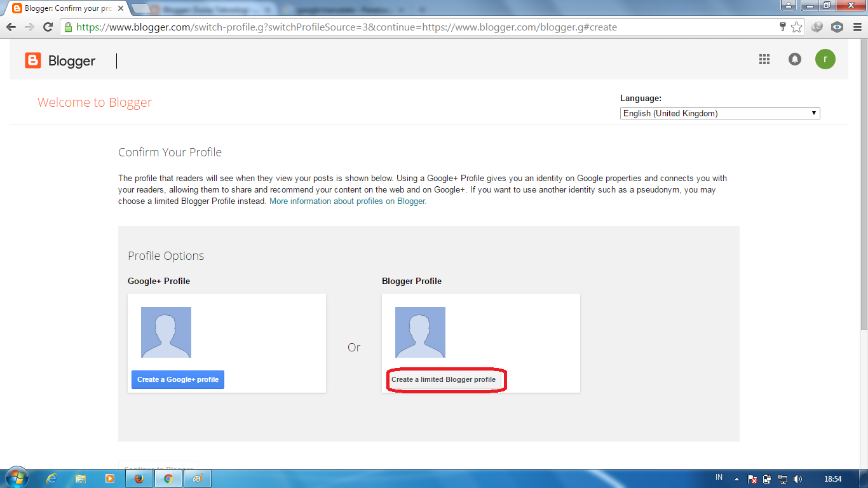Open the Language dropdown

(x=720, y=114)
